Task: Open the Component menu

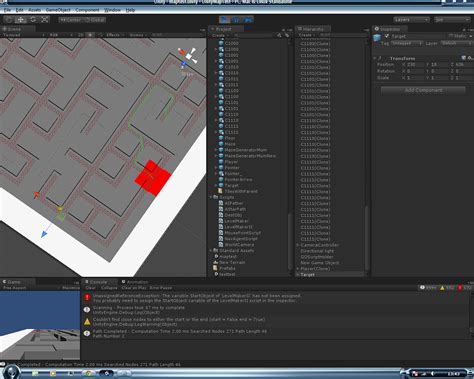Action: 87,10
